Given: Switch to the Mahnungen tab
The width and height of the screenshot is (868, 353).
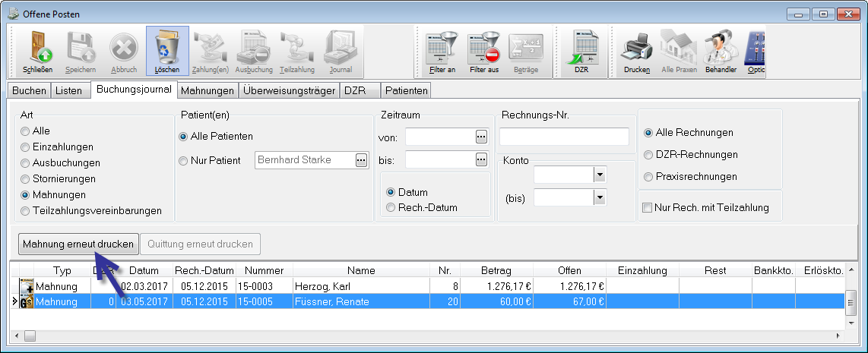Looking at the screenshot, I should (209, 91).
